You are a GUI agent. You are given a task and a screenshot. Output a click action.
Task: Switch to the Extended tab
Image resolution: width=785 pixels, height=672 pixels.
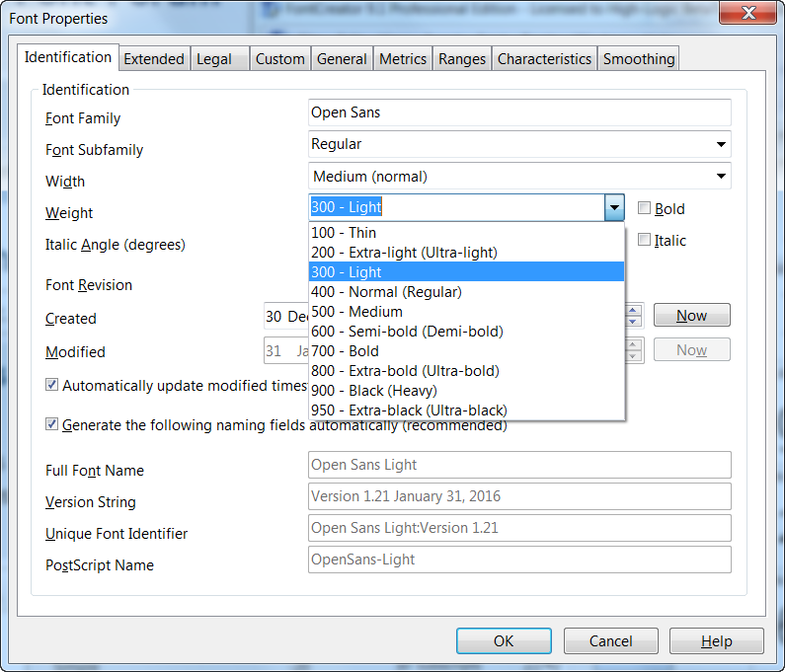point(154,59)
